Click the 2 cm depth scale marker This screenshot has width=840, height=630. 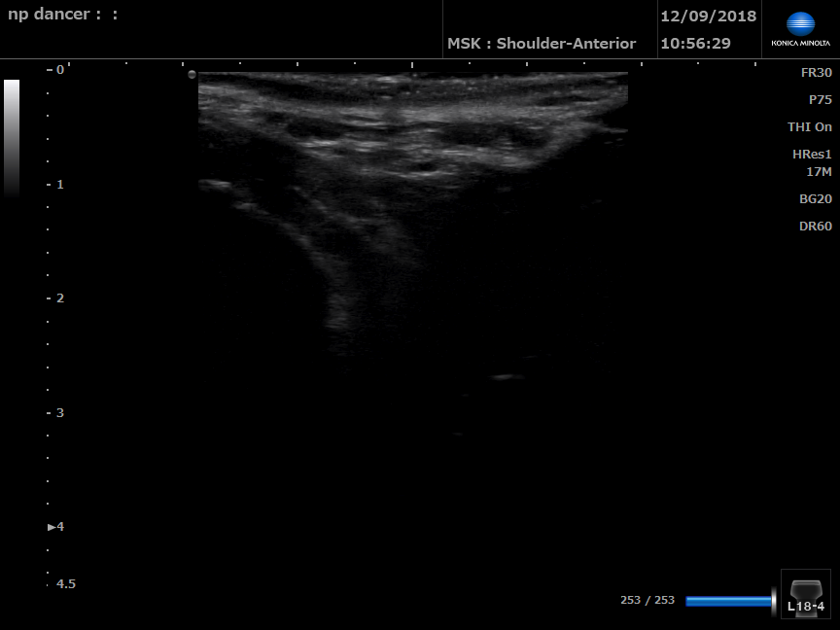pyautogui.click(x=59, y=298)
